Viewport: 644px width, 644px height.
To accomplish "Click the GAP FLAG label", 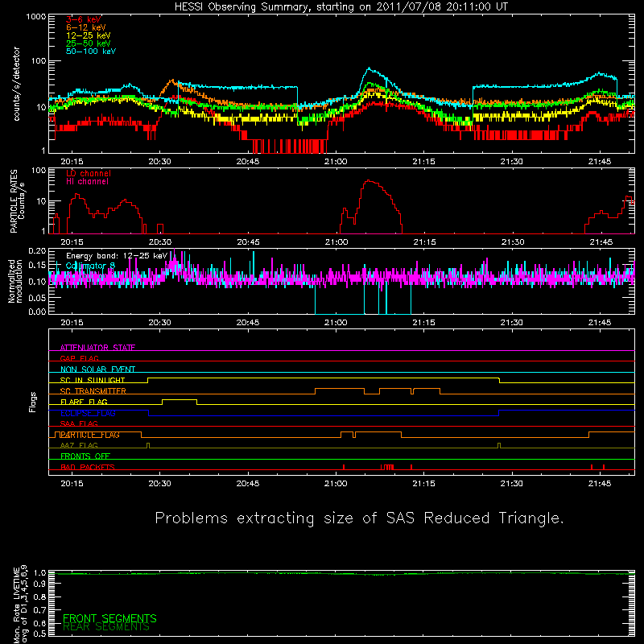I will point(79,358).
